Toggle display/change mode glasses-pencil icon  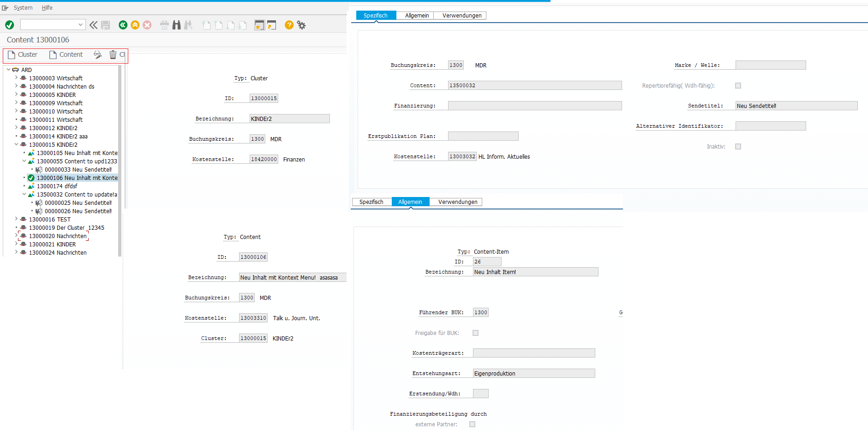[97, 55]
